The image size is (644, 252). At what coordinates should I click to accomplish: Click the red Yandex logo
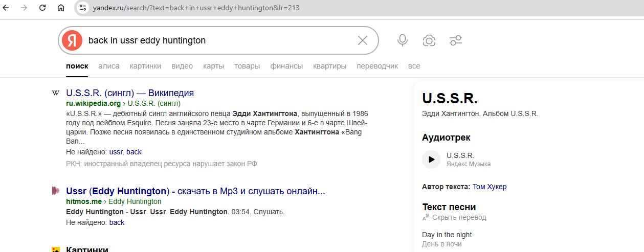pyautogui.click(x=72, y=40)
